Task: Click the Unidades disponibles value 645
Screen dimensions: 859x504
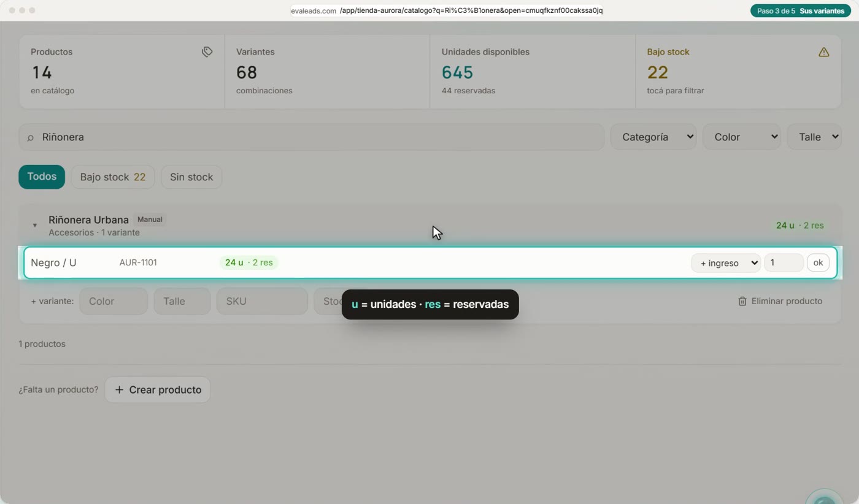Action: click(x=457, y=72)
